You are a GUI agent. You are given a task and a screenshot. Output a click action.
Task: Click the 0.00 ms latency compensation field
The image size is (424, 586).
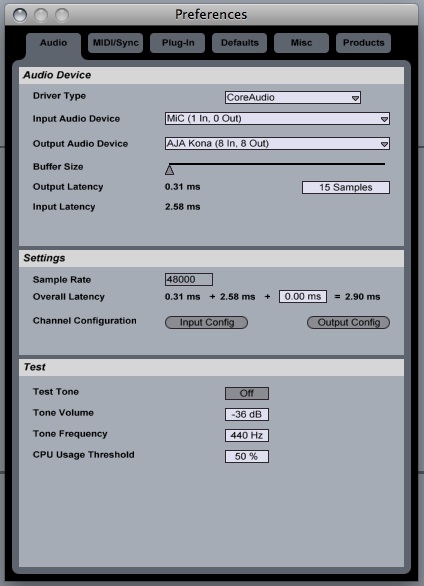[303, 296]
